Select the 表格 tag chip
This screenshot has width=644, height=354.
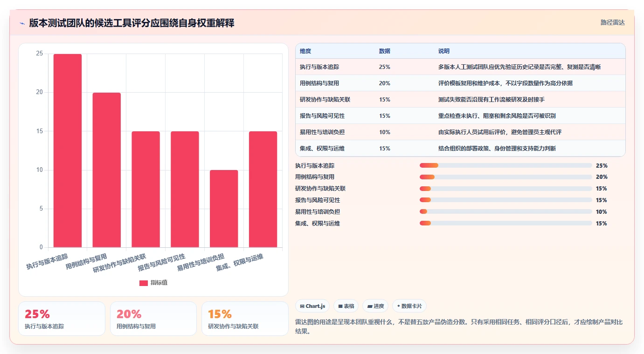(x=346, y=306)
